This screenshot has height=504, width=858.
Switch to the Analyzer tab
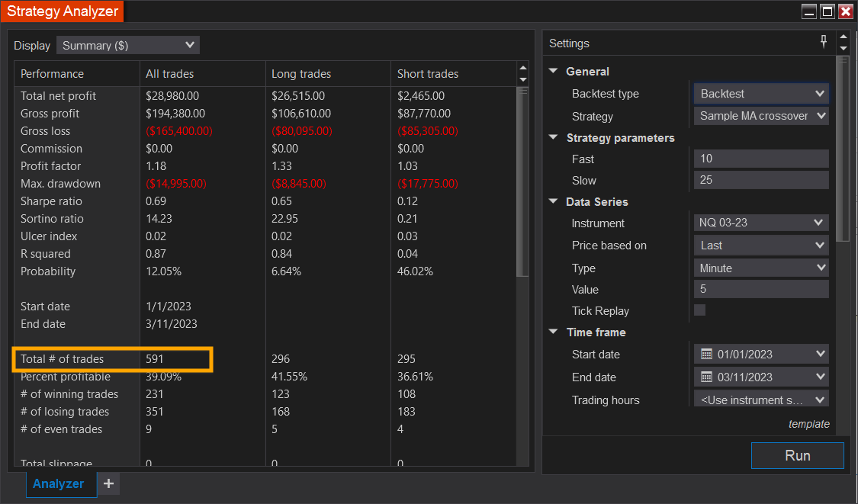[x=59, y=483]
